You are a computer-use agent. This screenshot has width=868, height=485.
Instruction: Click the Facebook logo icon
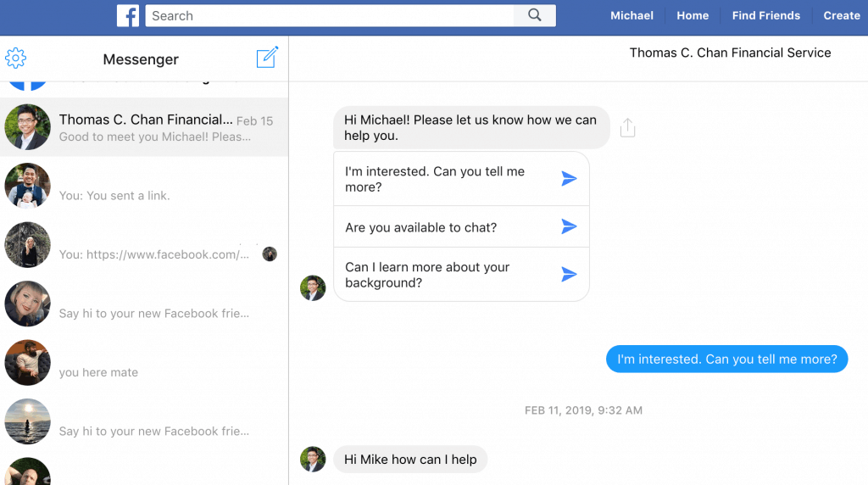(128, 15)
